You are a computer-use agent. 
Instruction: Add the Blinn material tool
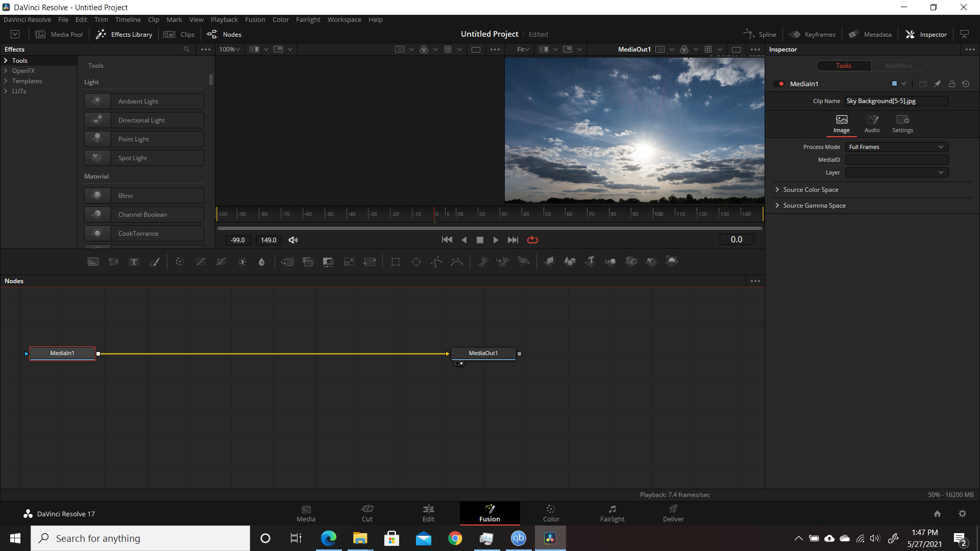[x=144, y=196]
